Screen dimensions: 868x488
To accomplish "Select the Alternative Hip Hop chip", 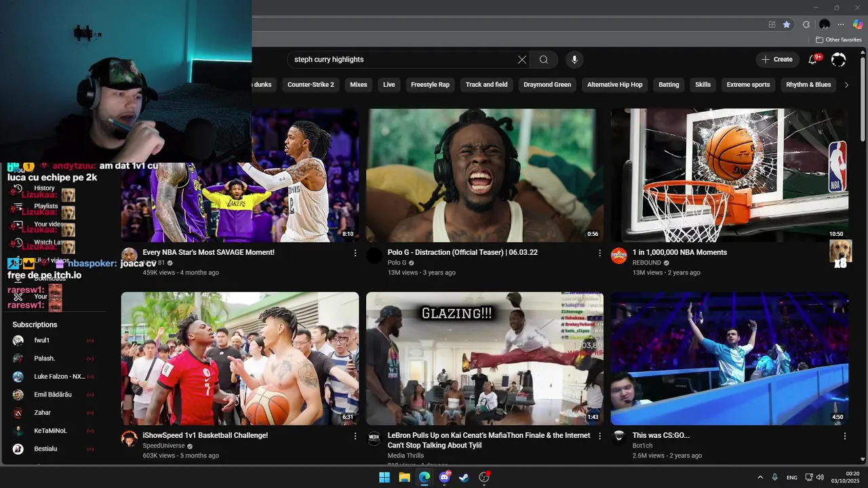I will click(x=614, y=85).
